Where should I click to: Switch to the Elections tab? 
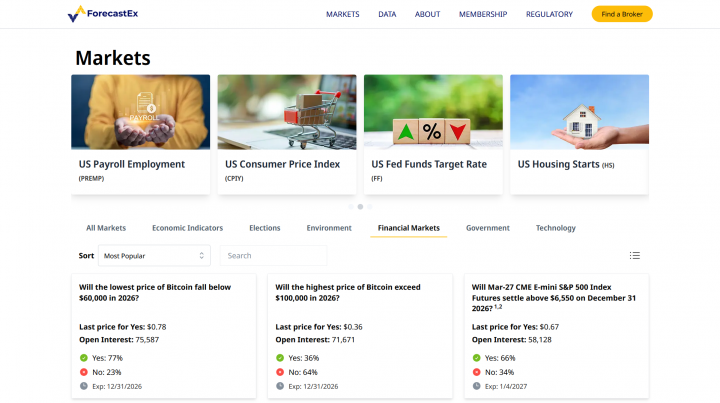pyautogui.click(x=264, y=228)
